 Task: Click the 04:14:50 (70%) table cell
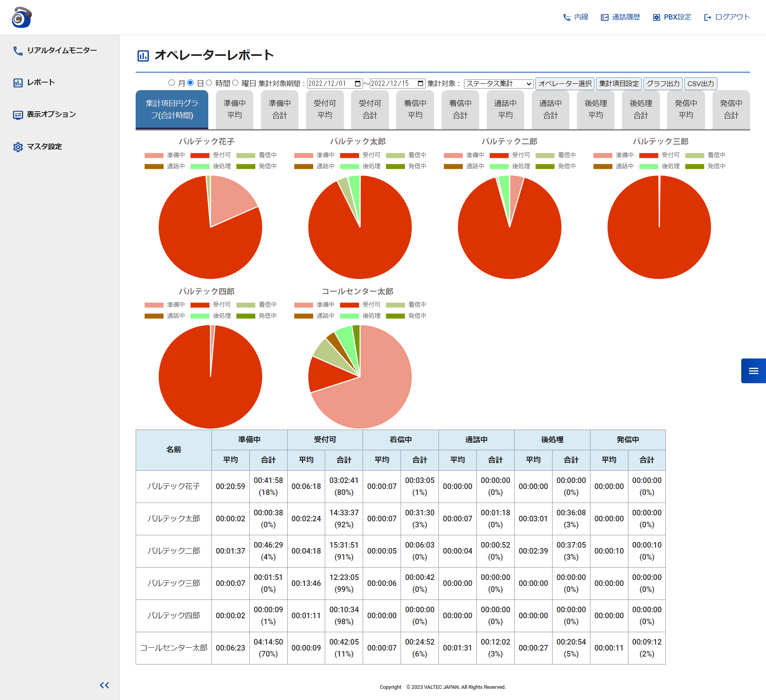[268, 648]
